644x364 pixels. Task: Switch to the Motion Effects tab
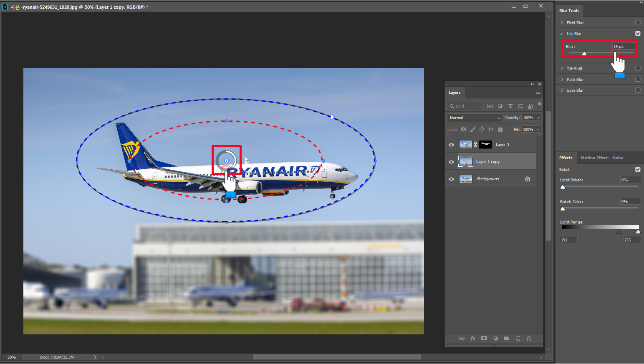(x=594, y=158)
